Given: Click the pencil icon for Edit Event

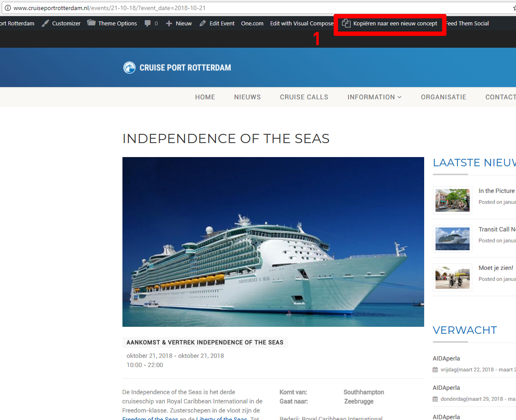Looking at the screenshot, I should [203, 23].
